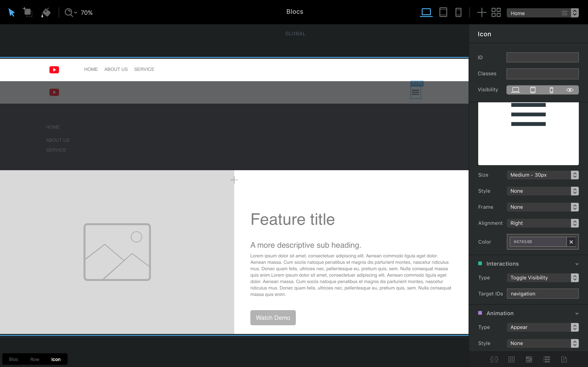Click the Watch Demo button

point(273,318)
